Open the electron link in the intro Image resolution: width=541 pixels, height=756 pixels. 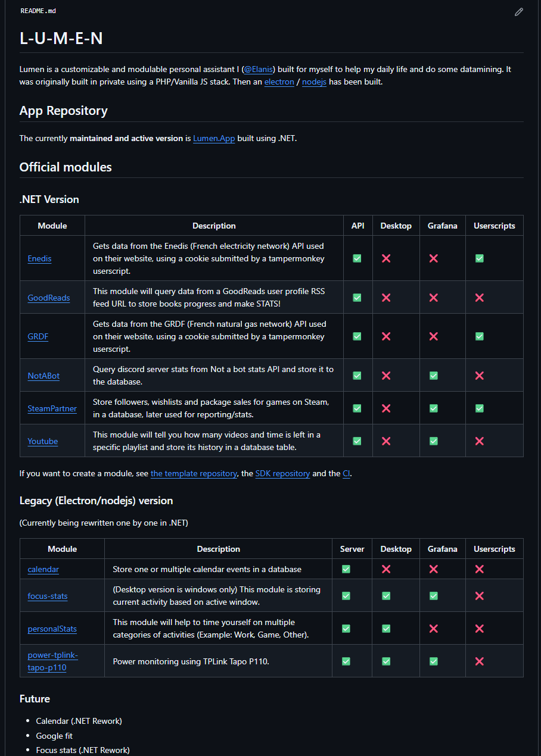coord(279,82)
